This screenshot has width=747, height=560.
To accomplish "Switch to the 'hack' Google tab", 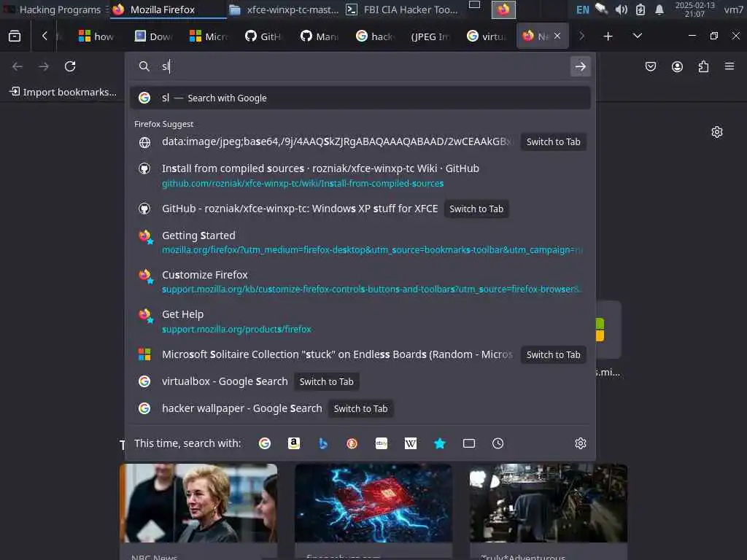I will pos(375,36).
